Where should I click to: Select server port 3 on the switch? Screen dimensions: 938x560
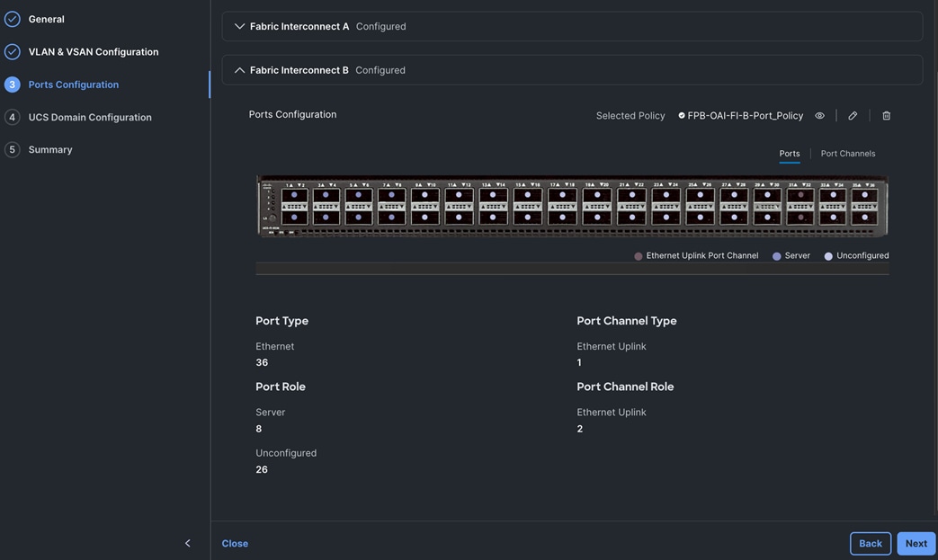point(326,195)
